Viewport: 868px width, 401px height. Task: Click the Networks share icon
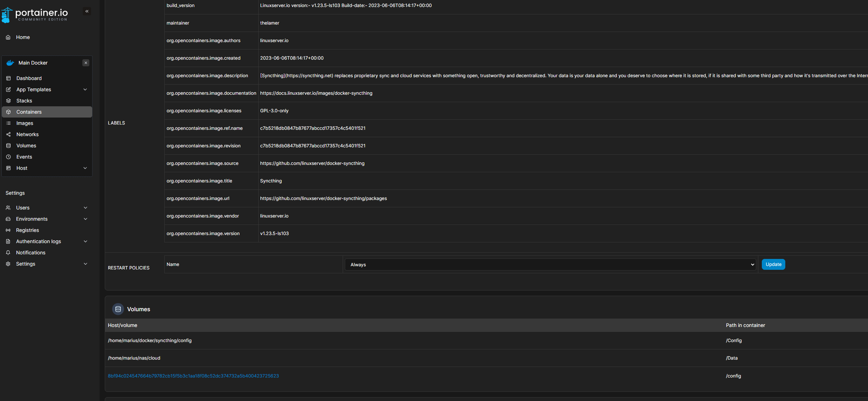(x=8, y=134)
